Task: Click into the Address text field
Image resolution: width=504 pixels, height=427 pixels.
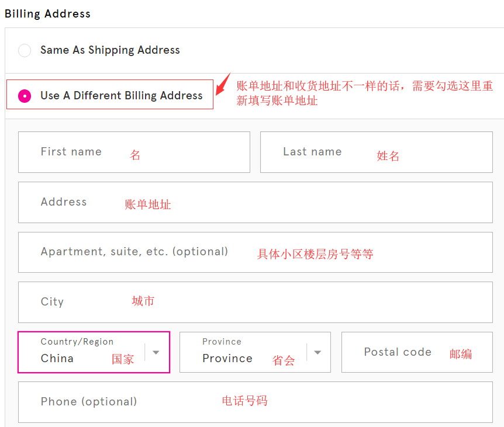Action: 255,202
